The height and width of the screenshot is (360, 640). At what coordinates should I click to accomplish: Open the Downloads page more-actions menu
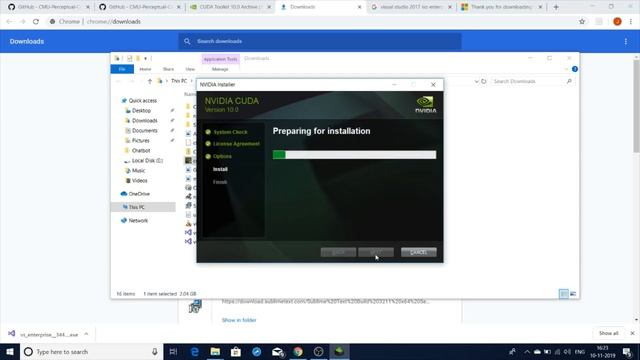(x=626, y=41)
